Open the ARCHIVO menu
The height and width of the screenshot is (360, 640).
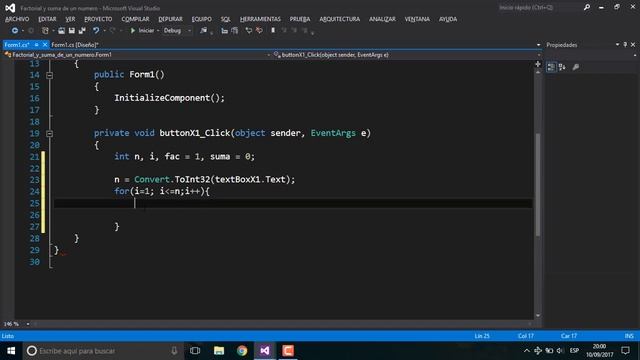[17, 19]
